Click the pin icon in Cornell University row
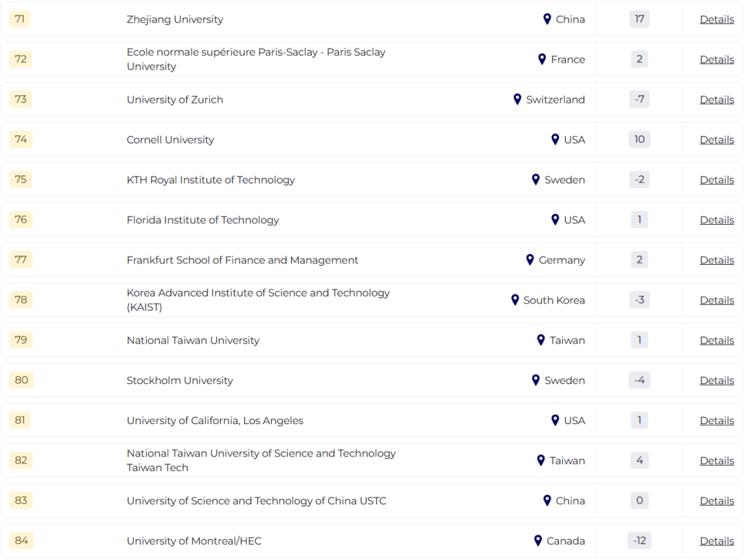 click(x=555, y=139)
